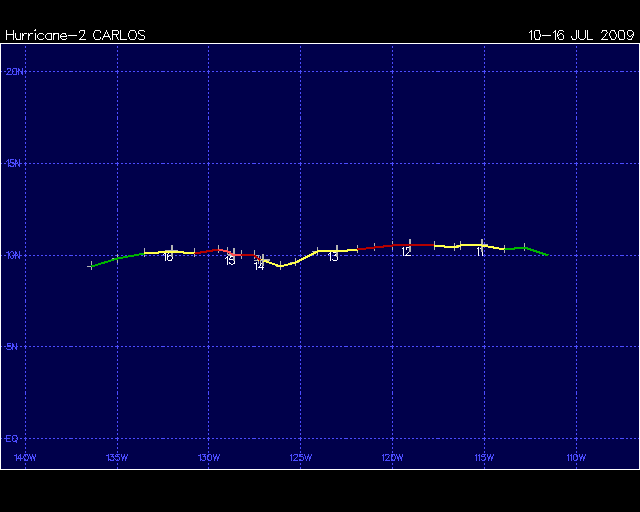Click the green track segment at western end
640x512 pixels.
(112, 260)
